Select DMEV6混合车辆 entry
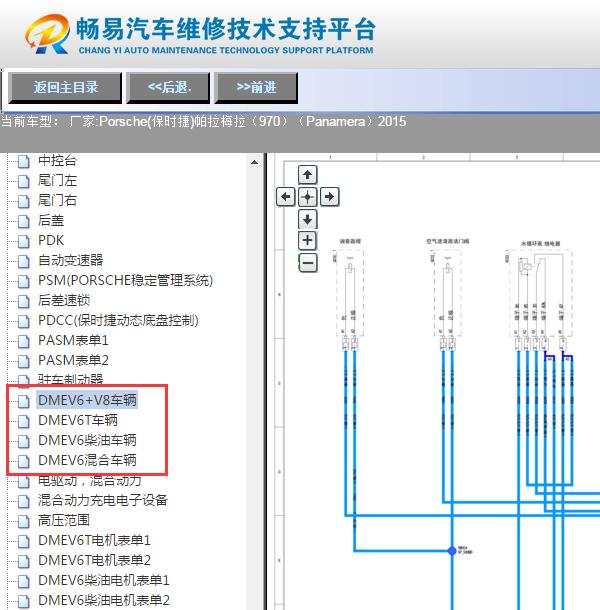Image resolution: width=600 pixels, height=610 pixels. pyautogui.click(x=87, y=460)
